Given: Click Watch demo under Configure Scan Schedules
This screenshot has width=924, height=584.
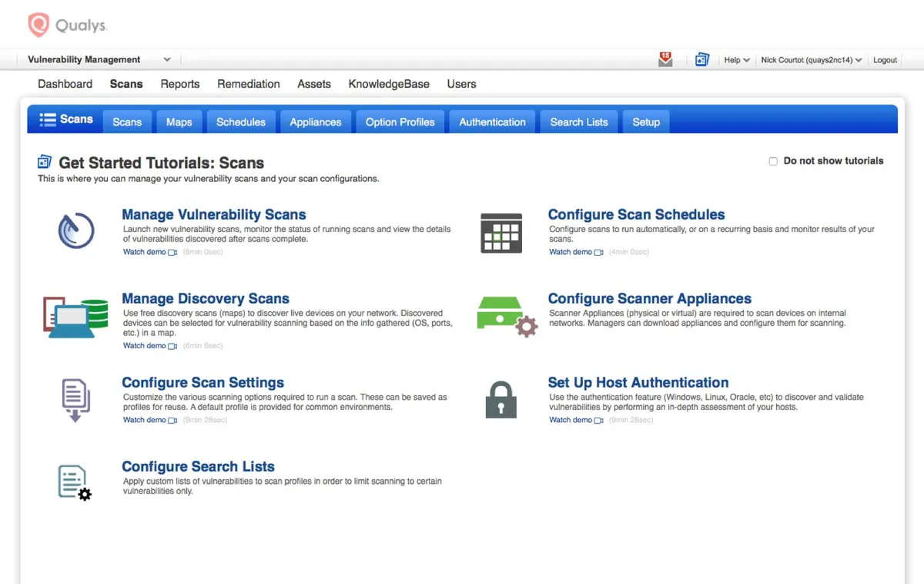Looking at the screenshot, I should 571,253.
